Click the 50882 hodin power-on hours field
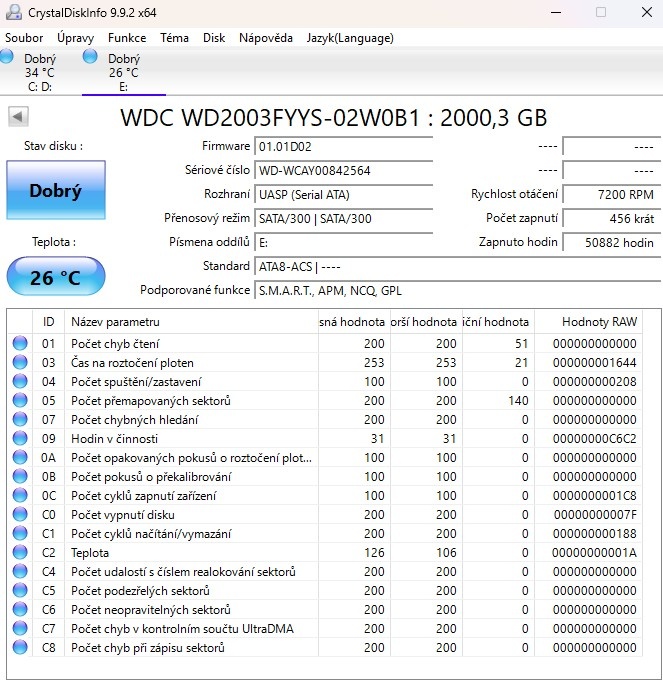This screenshot has height=683, width=663. 612,242
